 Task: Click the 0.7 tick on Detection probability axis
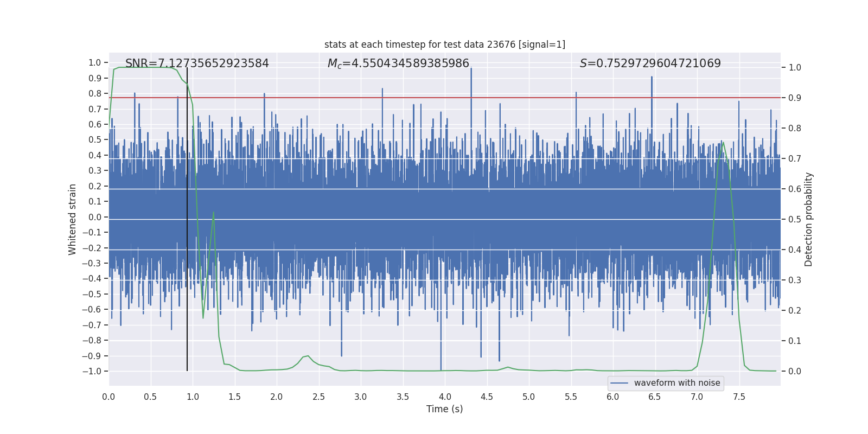click(795, 159)
